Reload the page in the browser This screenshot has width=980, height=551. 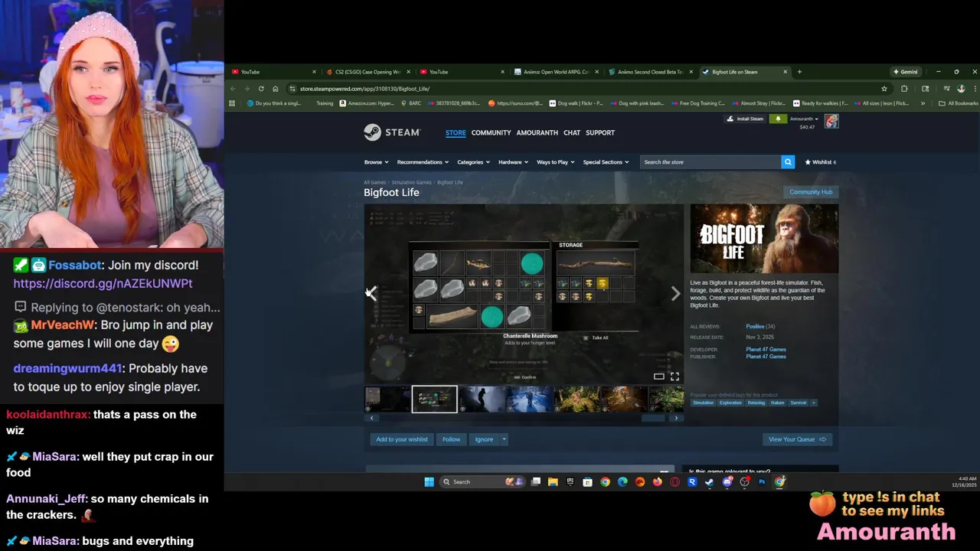click(x=261, y=89)
